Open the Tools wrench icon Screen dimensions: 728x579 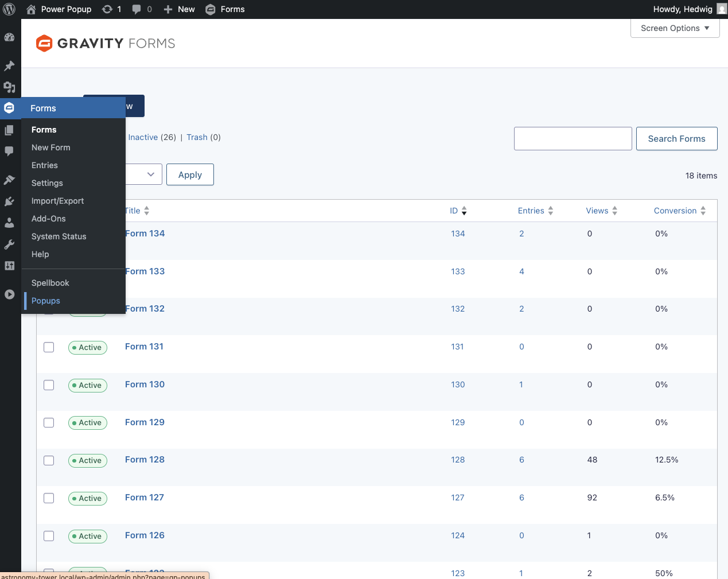point(9,244)
